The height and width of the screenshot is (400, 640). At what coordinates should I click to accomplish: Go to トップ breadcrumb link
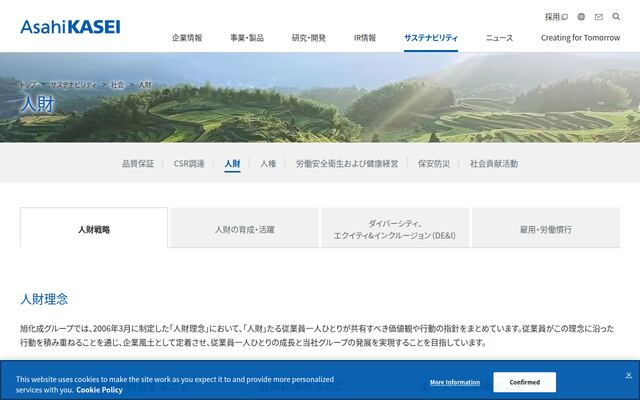pyautogui.click(x=27, y=85)
